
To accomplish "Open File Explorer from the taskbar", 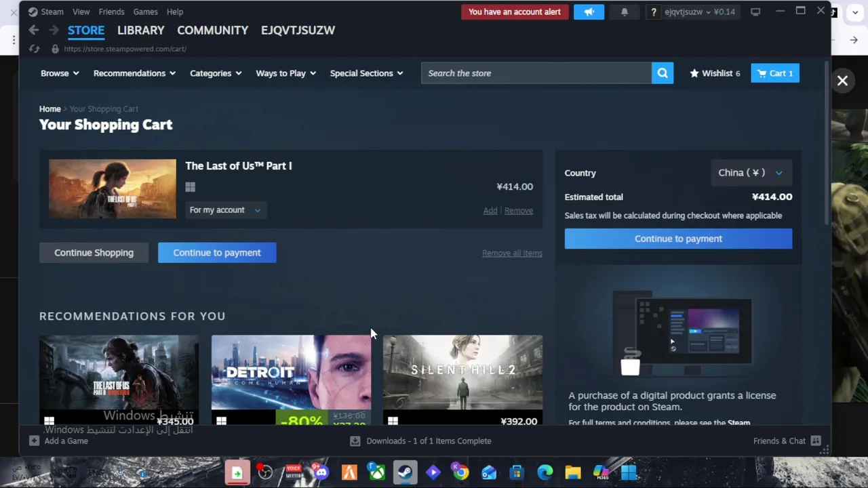I will (x=573, y=472).
